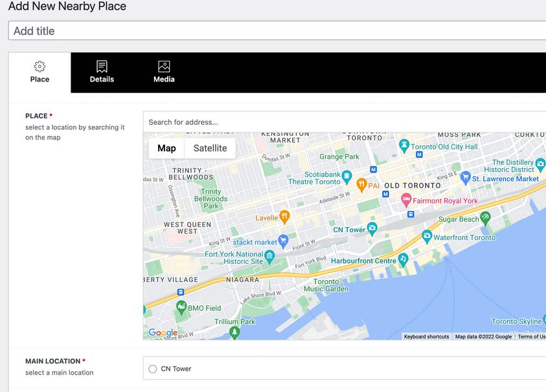Select the PAI restaurant pin
Screen dimensions: 546x392
coord(362,184)
